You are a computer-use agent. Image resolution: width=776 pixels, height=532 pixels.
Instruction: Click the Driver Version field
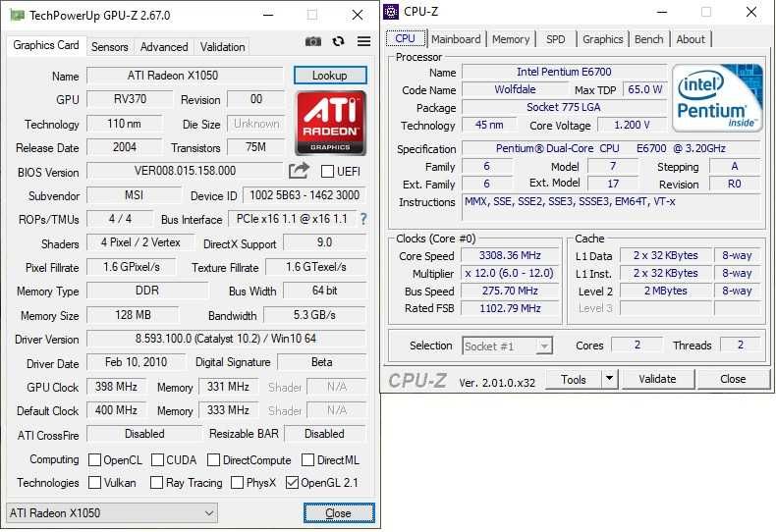226,339
